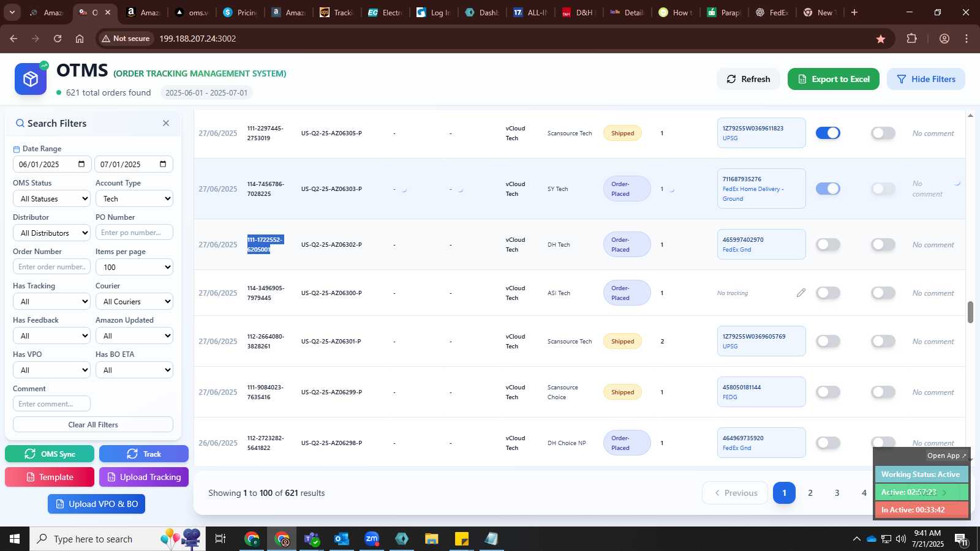Enable second toggle for order US-Q2-25-AZ06302-P

click(883, 244)
